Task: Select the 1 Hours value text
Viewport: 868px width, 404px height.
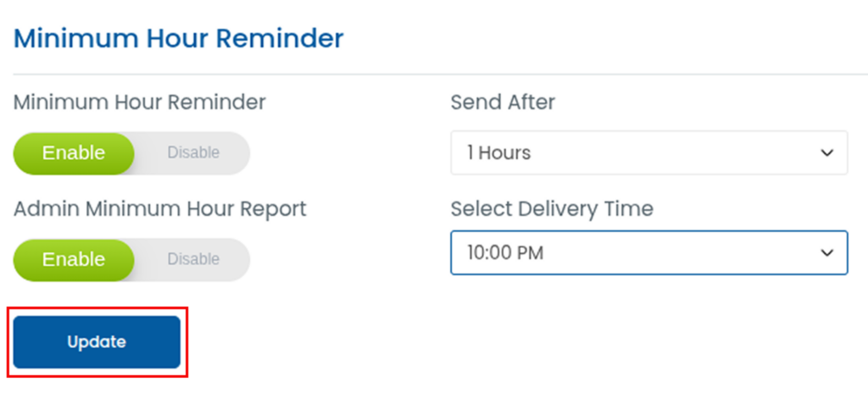Action: click(x=499, y=153)
